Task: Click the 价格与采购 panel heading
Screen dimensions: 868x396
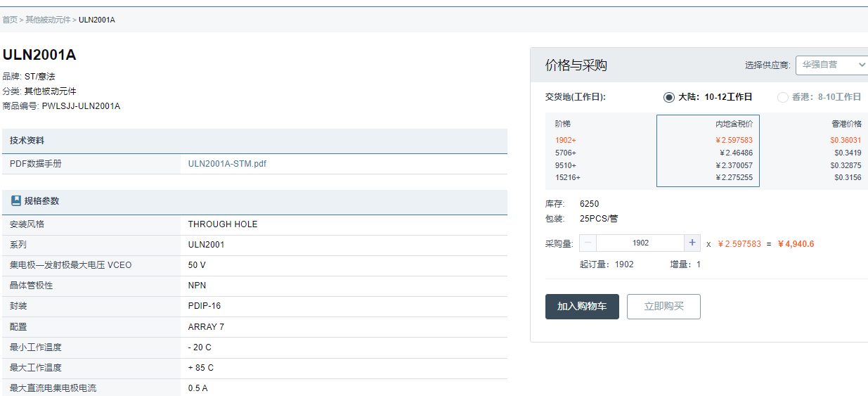Action: click(x=576, y=65)
